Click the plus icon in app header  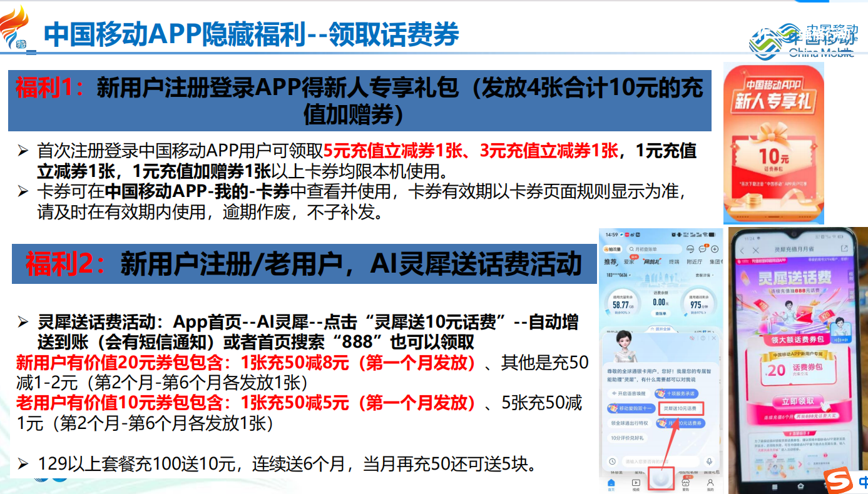pyautogui.click(x=715, y=249)
